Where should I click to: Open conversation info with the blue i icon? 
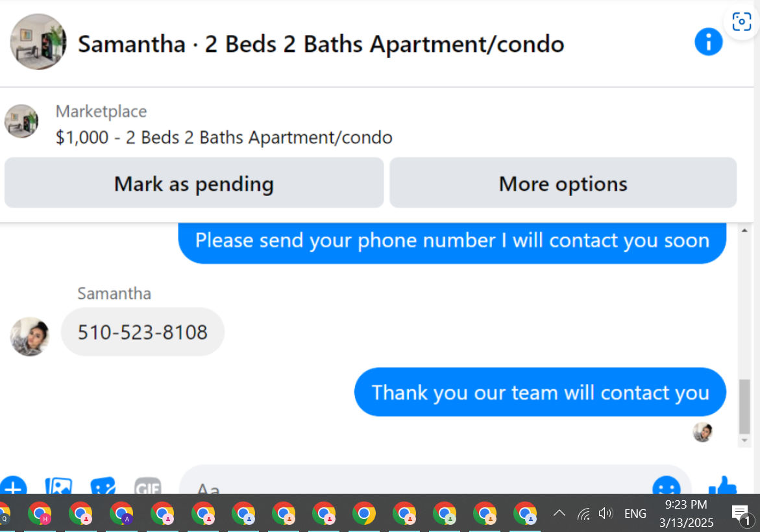coord(708,42)
